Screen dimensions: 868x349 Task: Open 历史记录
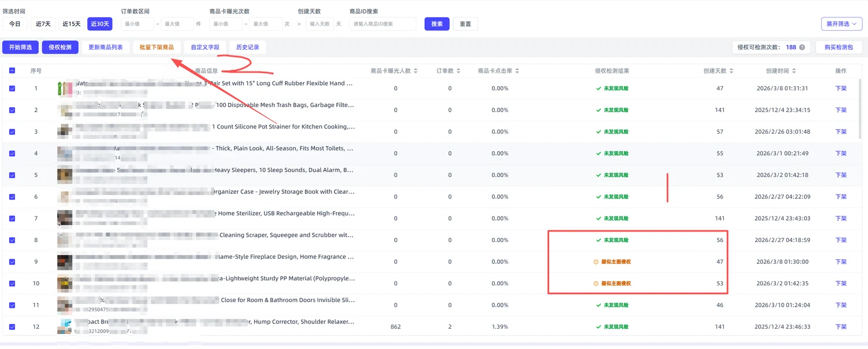coord(248,47)
